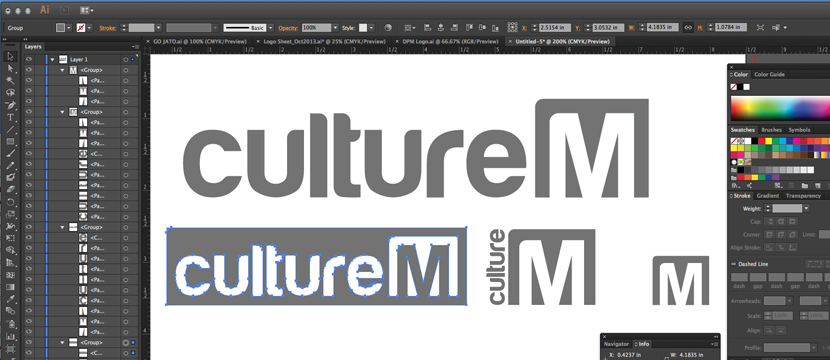Select the Pencil tool
The height and width of the screenshot is (360, 830).
click(11, 166)
